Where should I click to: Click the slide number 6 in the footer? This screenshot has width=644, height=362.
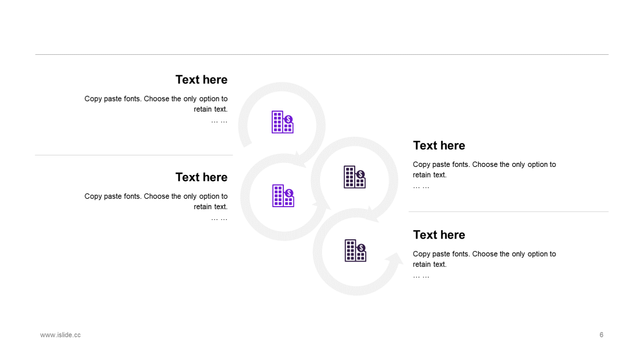(x=601, y=335)
